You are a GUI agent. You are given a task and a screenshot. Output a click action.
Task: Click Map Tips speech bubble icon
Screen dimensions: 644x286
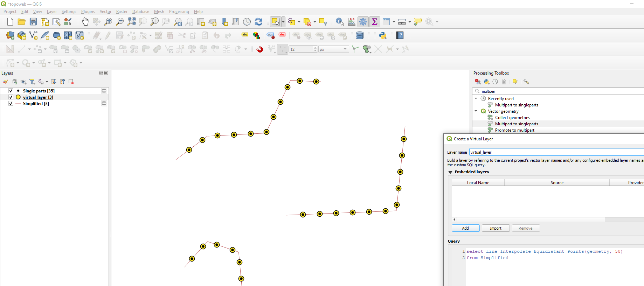click(x=417, y=22)
